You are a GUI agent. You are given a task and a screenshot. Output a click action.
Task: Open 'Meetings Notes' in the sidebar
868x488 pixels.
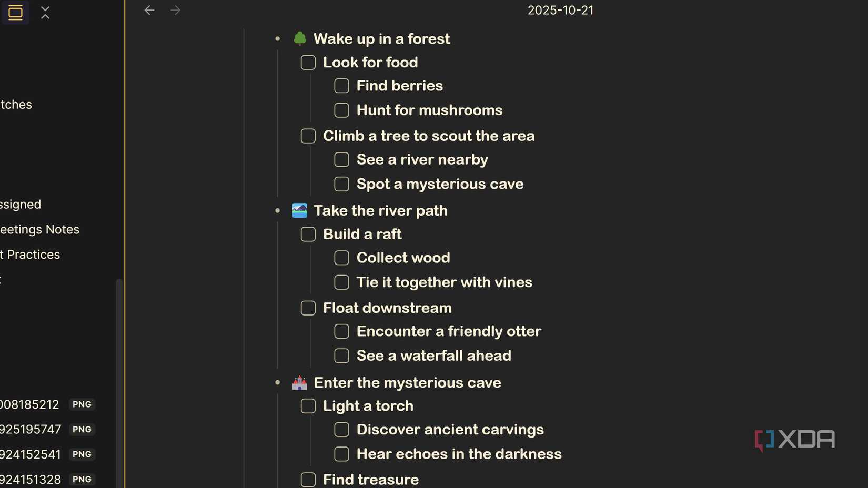point(39,229)
